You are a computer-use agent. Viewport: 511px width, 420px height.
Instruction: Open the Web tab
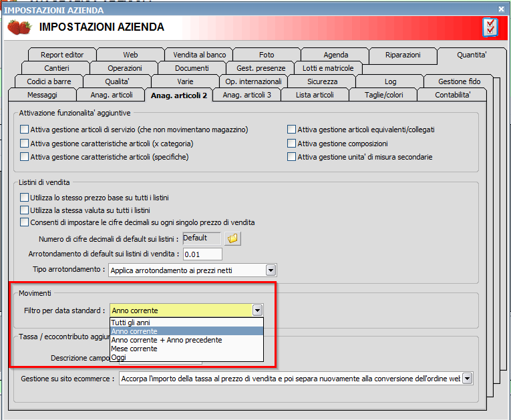coord(130,55)
